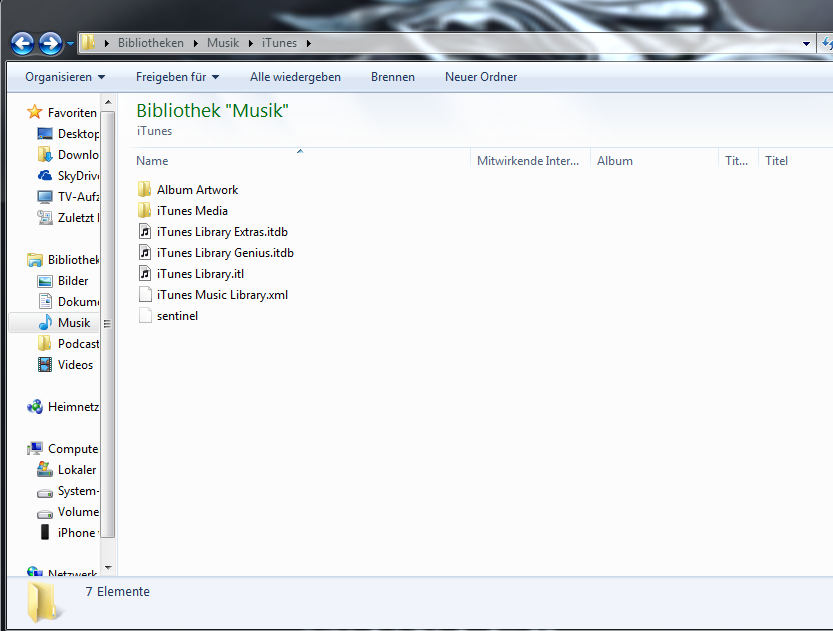Sort by the Name column header
The width and height of the screenshot is (833, 631).
point(300,161)
